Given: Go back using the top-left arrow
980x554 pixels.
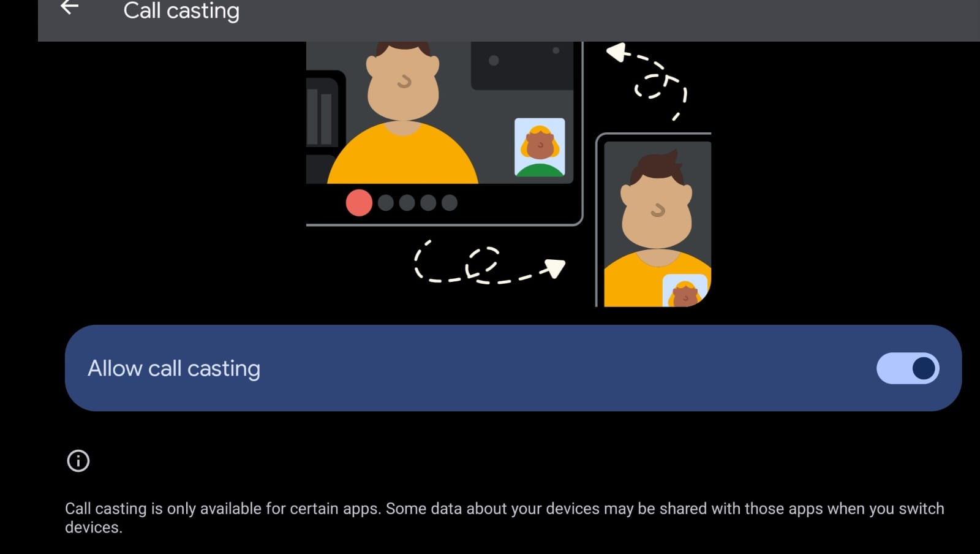Looking at the screenshot, I should click(x=70, y=7).
